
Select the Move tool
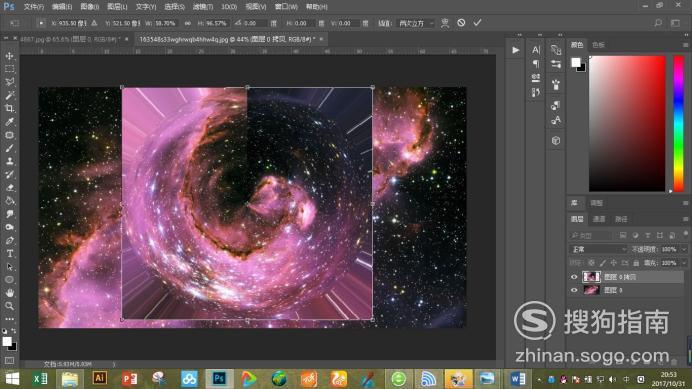coord(9,56)
